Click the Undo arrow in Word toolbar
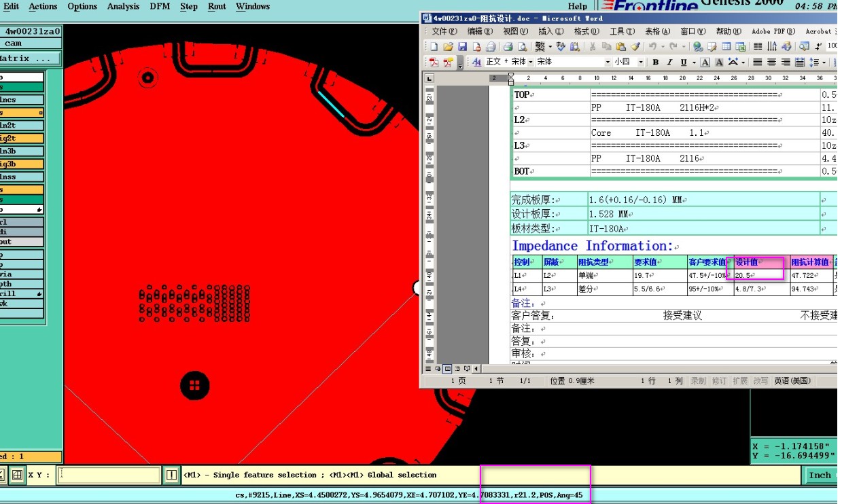 652,46
